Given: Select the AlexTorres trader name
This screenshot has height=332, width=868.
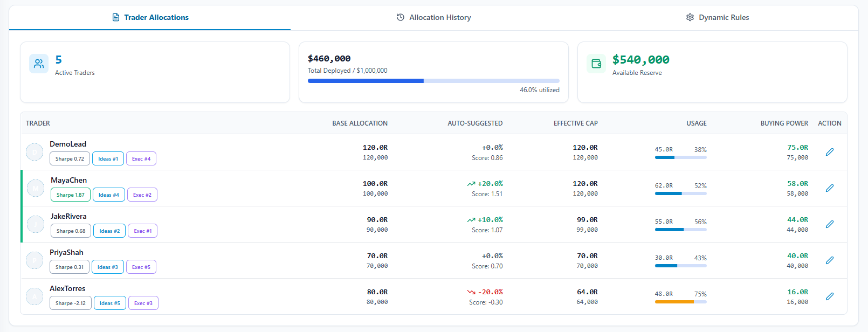Looking at the screenshot, I should tap(67, 288).
